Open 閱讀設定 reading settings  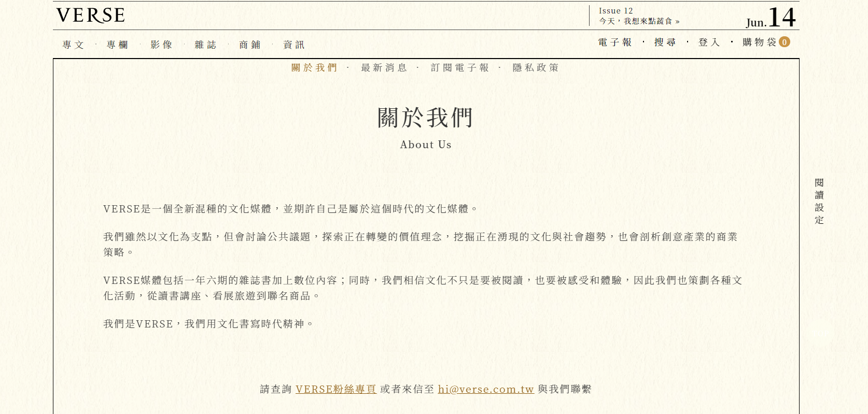(819, 202)
